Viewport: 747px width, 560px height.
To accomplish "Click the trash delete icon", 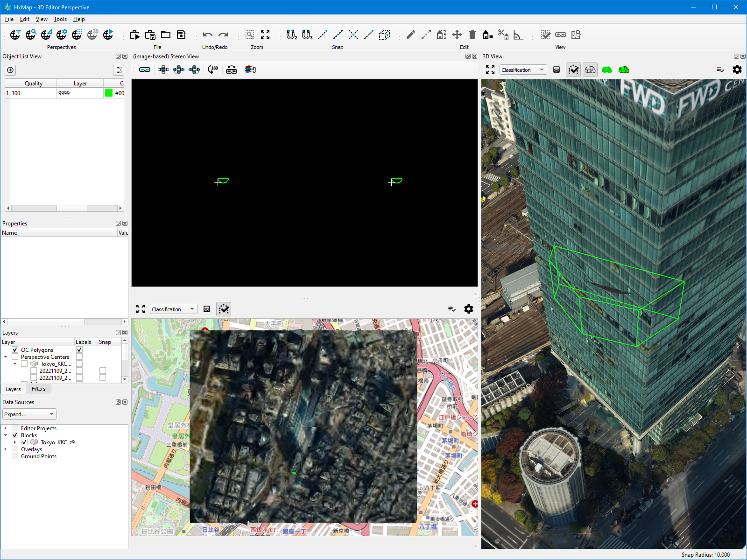I will 472,35.
